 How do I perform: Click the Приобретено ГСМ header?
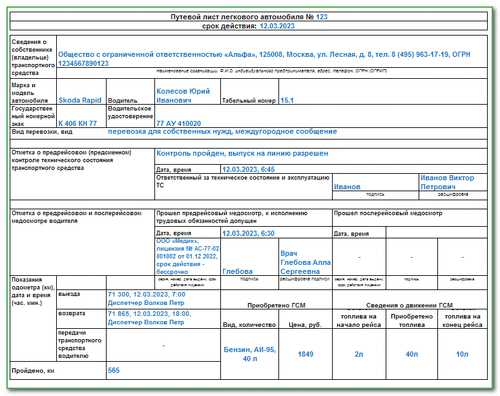[276, 305]
